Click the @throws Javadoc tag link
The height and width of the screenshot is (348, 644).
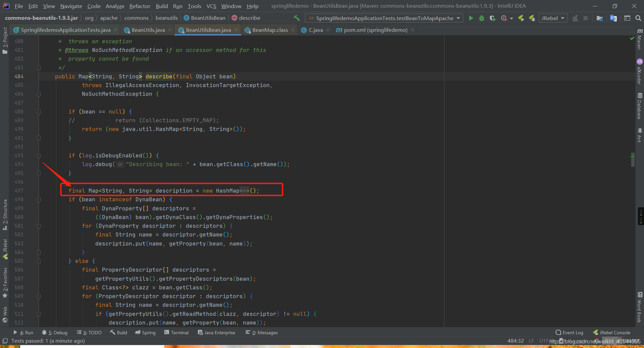76,50
